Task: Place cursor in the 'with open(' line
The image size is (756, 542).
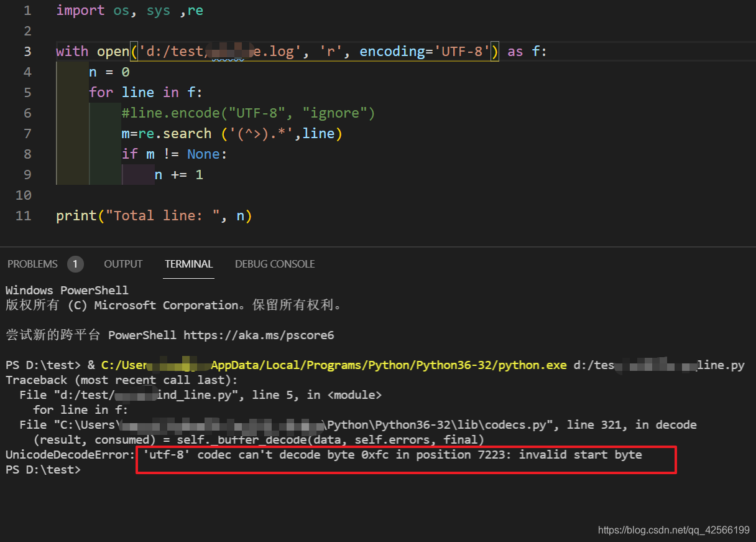Action: [x=301, y=51]
